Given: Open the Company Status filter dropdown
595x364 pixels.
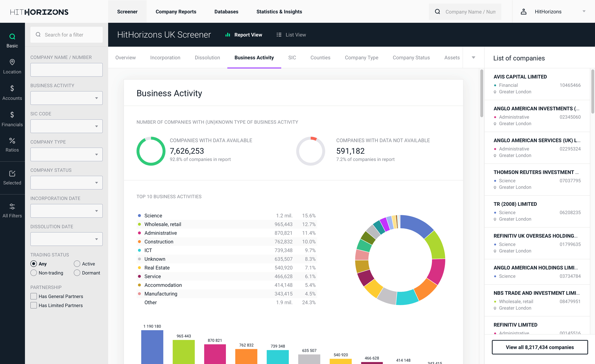Looking at the screenshot, I should tap(66, 183).
